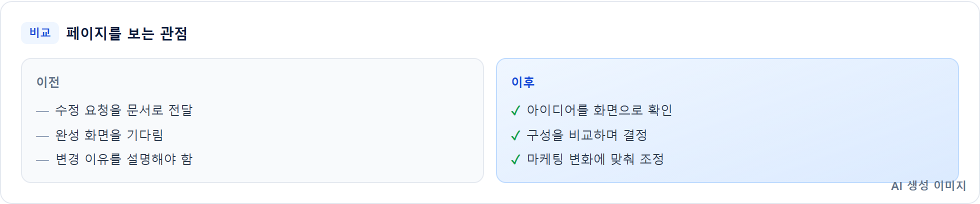Select the text 변경 이유를 설명해야 함
The image size is (980, 204).
click(124, 159)
